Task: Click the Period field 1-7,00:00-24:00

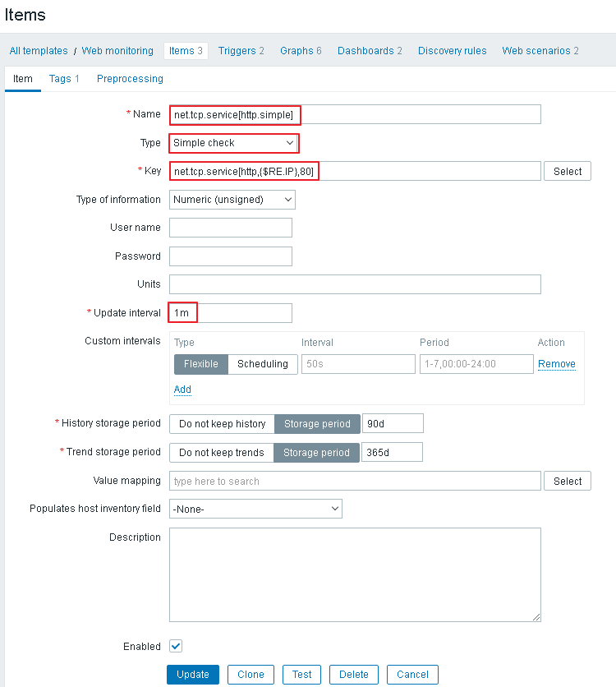Action: click(476, 364)
